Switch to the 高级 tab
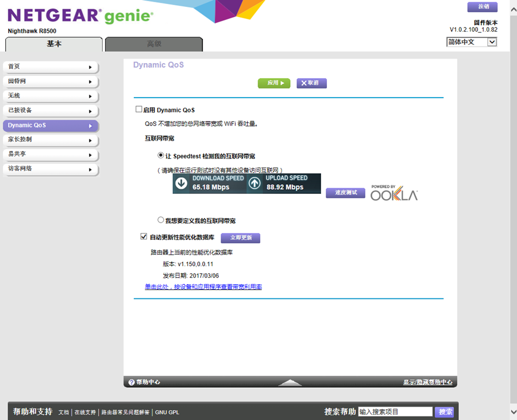This screenshot has height=420, width=517. (x=154, y=44)
